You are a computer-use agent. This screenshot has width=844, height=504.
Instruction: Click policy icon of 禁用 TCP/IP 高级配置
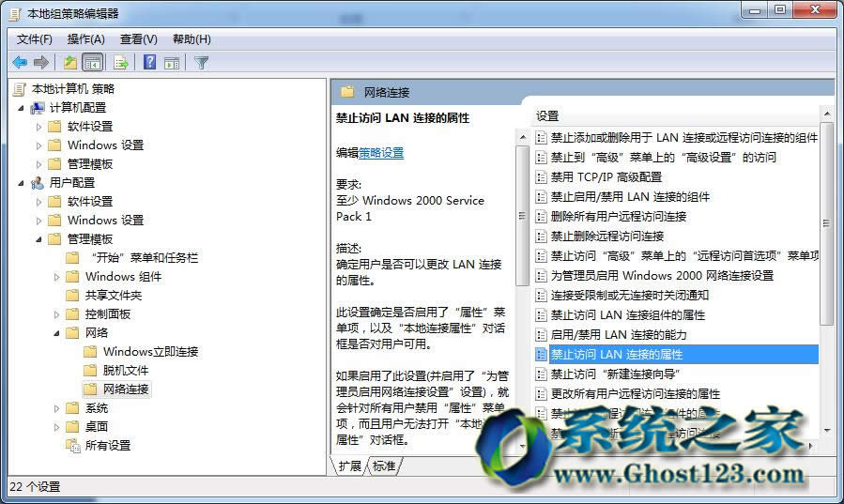click(x=541, y=177)
